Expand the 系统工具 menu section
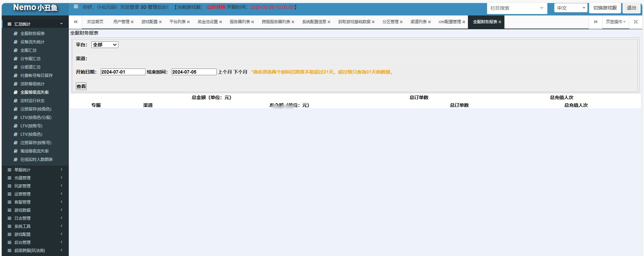 point(35,226)
